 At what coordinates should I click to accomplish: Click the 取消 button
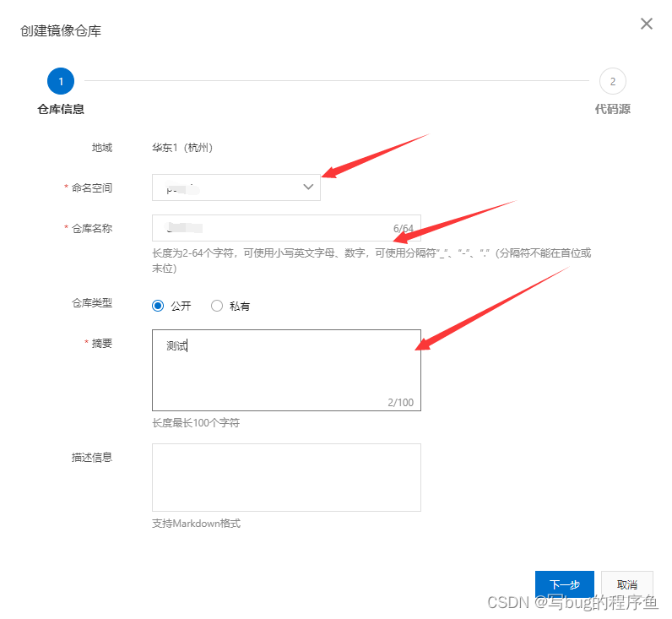coord(627,584)
